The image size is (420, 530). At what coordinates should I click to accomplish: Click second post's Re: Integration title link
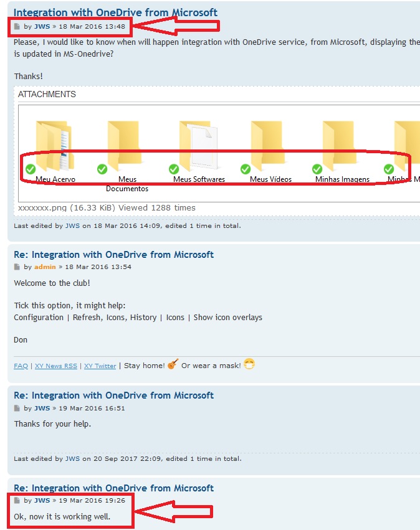click(113, 255)
